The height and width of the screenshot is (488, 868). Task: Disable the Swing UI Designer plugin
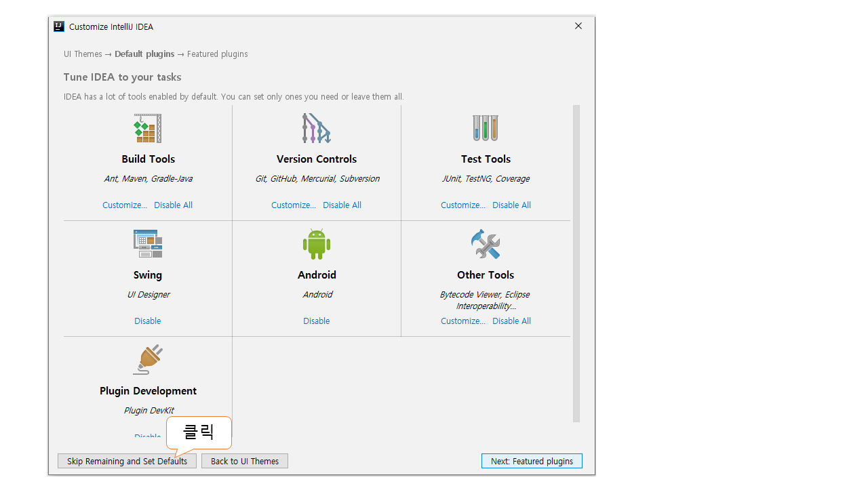coord(148,321)
